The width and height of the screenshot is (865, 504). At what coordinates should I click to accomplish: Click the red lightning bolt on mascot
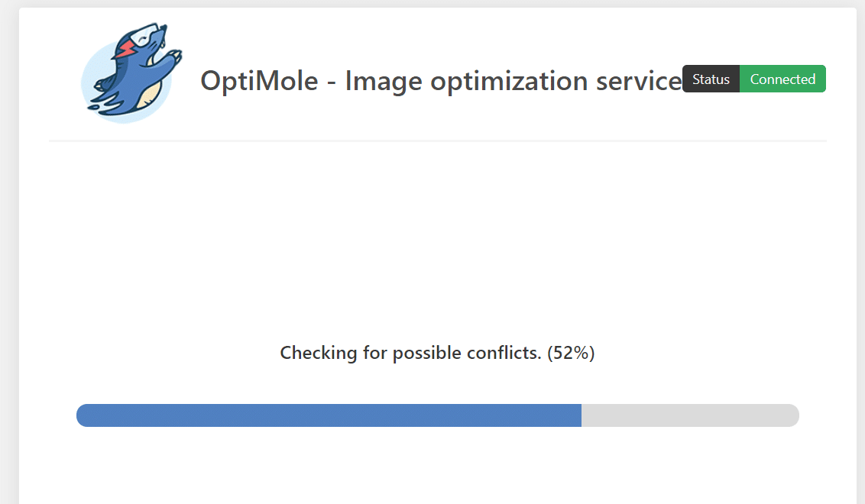click(126, 49)
